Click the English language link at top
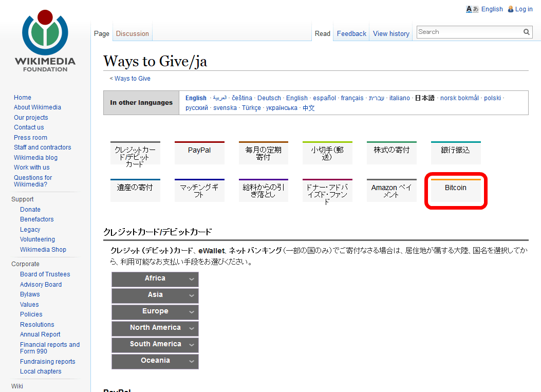This screenshot has width=541, height=392. (x=492, y=9)
